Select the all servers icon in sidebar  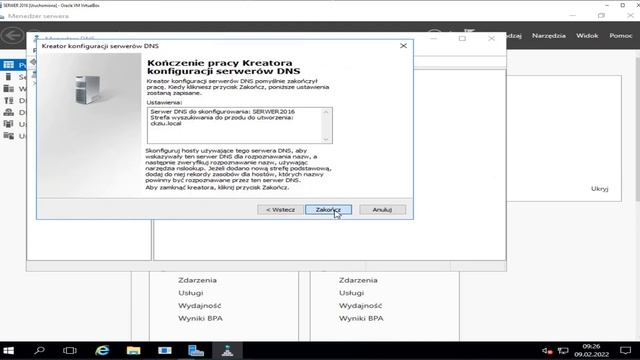[9, 89]
